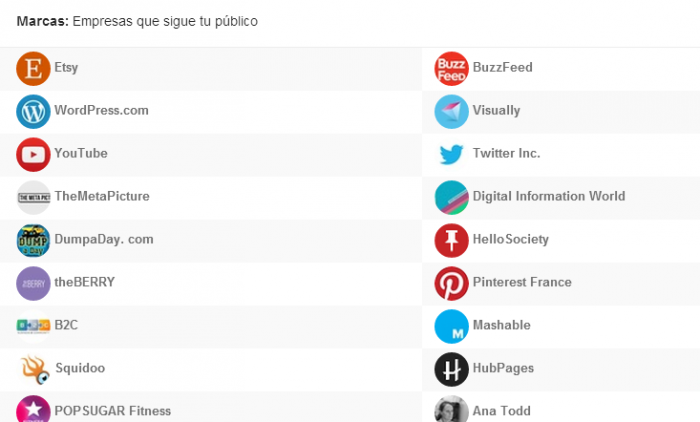Screen dimensions: 700x422
Task: Open the Visually paper plane icon
Action: (x=451, y=111)
